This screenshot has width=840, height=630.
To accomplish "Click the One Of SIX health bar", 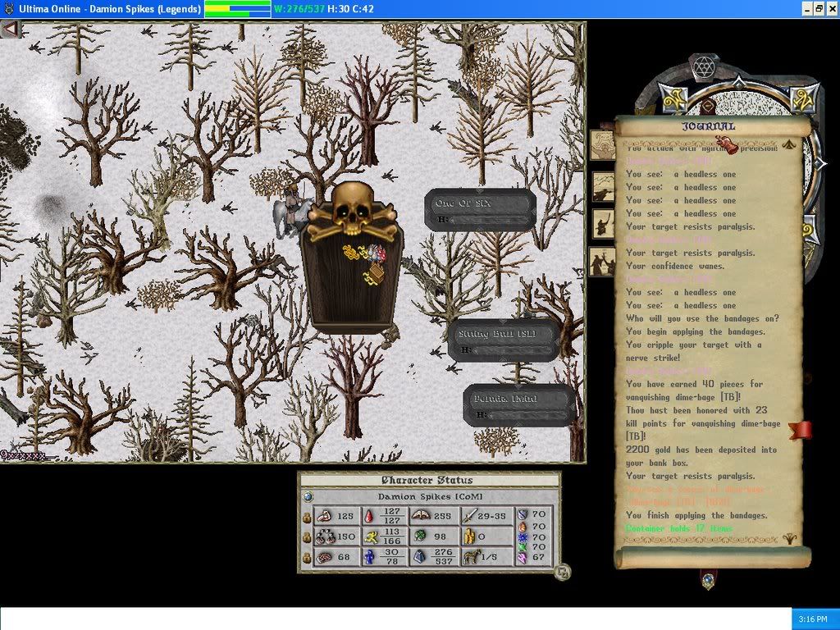I will 480,211.
